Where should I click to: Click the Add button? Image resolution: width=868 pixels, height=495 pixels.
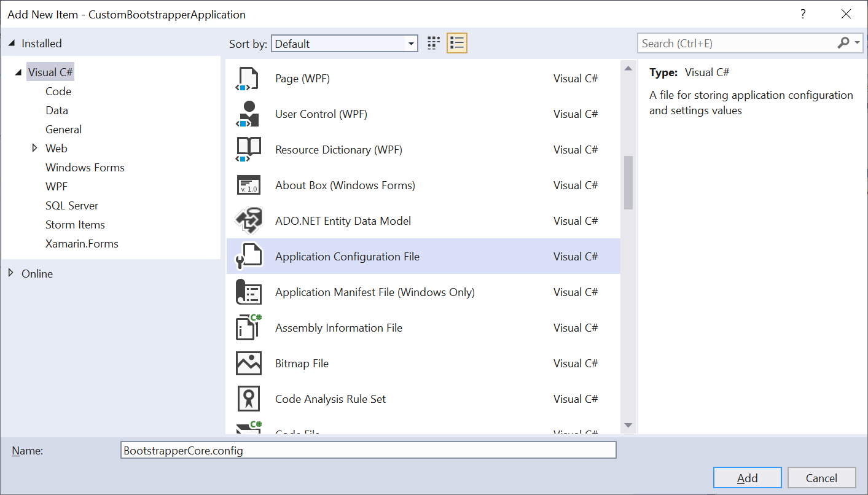click(x=747, y=478)
